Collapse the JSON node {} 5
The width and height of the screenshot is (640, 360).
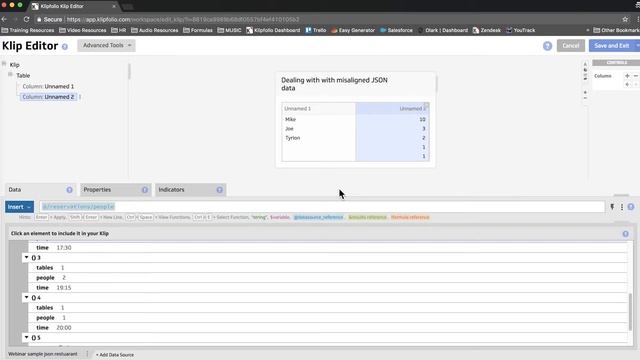[27, 338]
